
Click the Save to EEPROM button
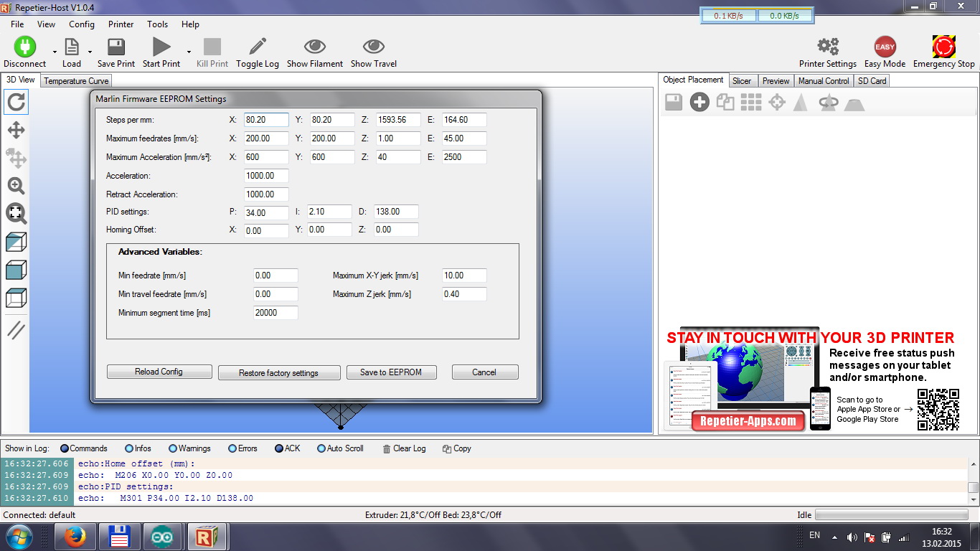pyautogui.click(x=391, y=372)
